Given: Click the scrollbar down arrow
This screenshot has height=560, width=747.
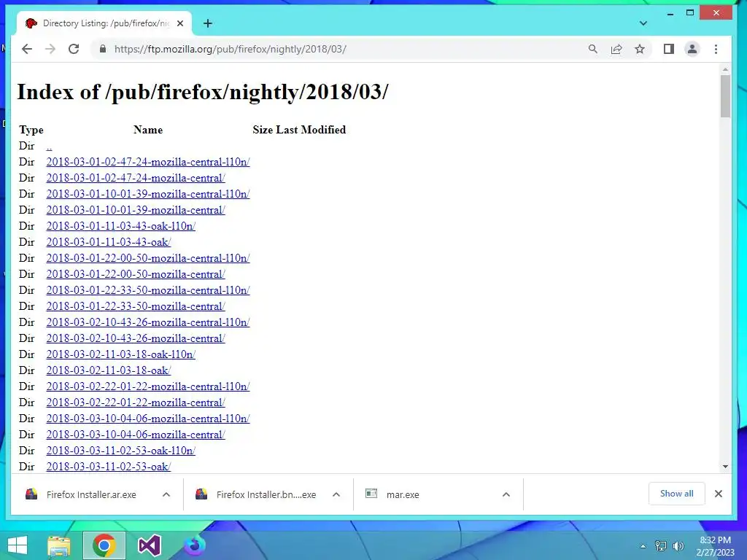Looking at the screenshot, I should tap(725, 467).
